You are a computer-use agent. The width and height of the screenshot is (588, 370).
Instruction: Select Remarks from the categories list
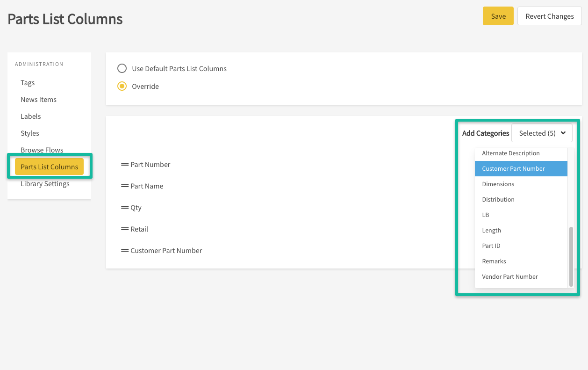(494, 261)
